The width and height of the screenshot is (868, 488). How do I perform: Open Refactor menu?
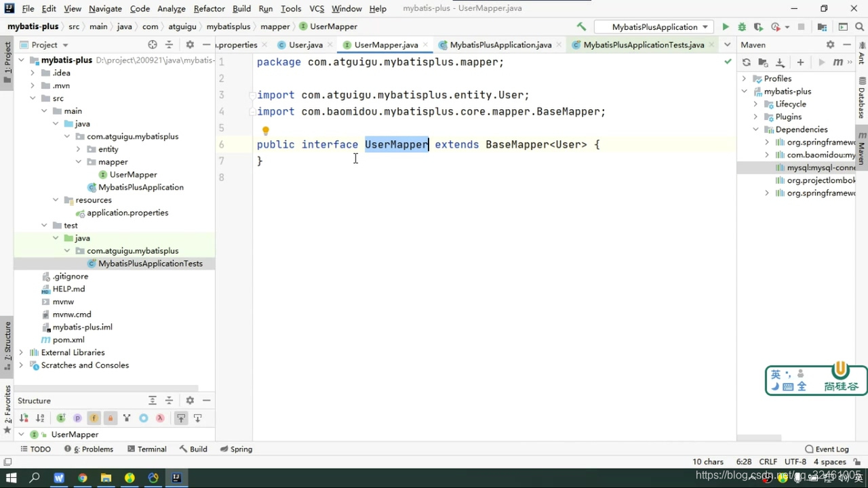209,8
